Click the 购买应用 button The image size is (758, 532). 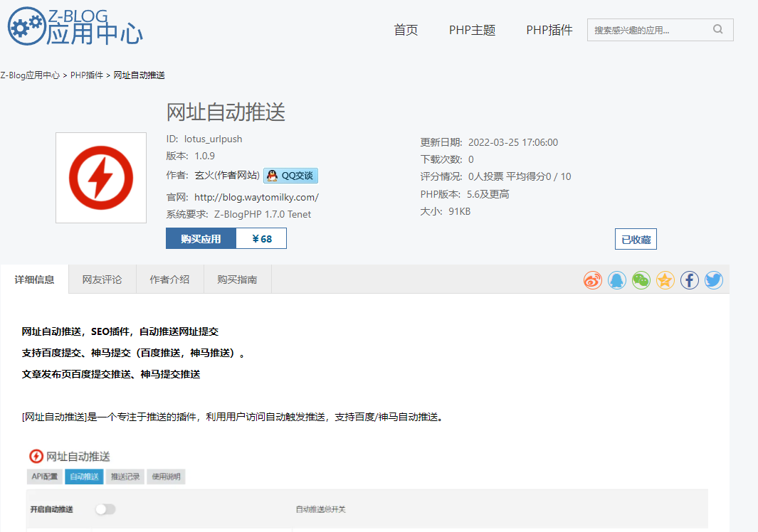pos(201,239)
